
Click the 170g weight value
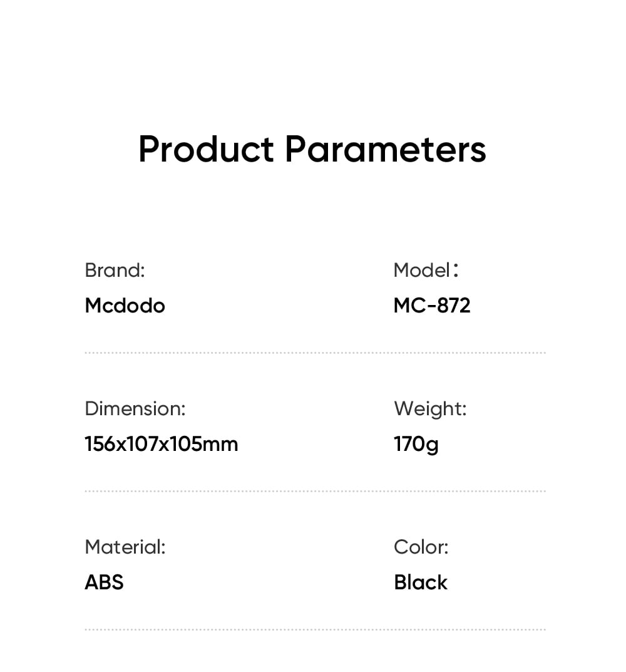point(416,445)
